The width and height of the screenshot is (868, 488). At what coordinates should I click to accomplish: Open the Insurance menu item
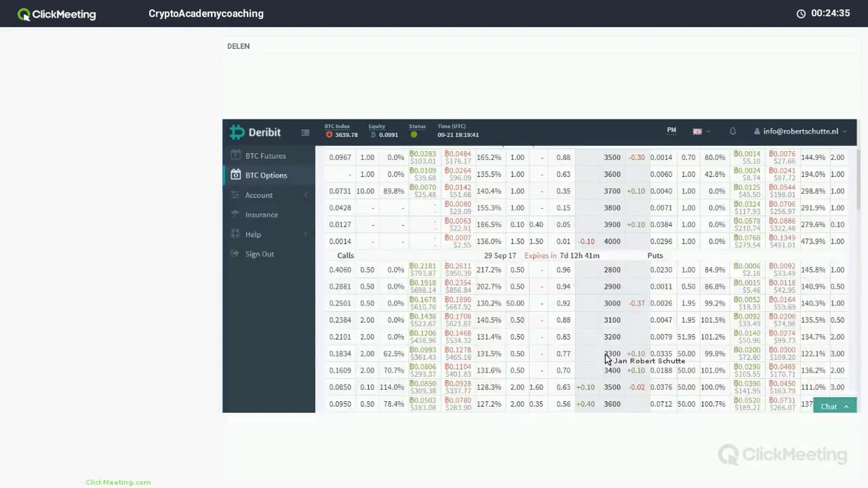[261, 215]
